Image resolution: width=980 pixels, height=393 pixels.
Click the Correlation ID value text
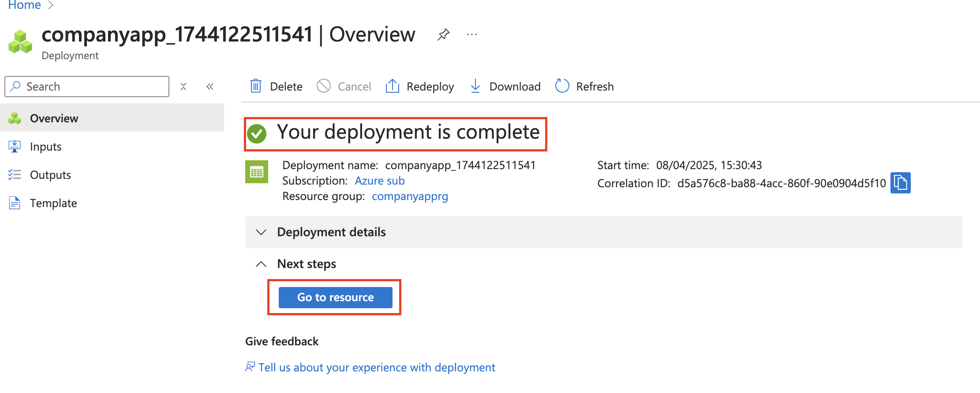point(782,183)
